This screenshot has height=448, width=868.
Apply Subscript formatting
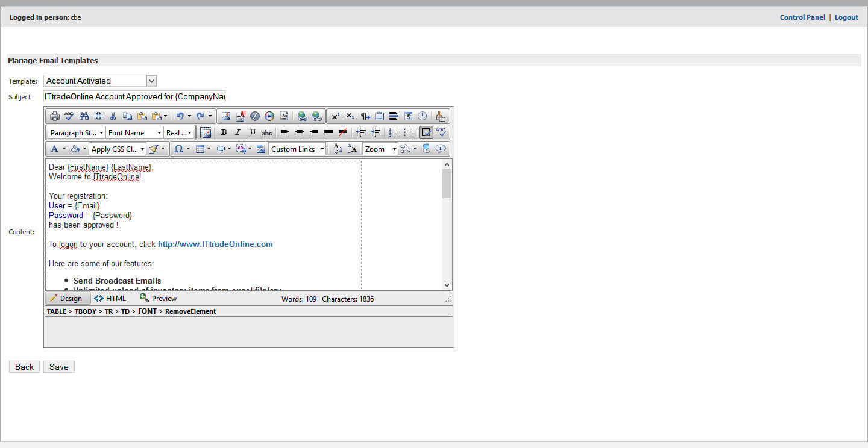point(350,116)
